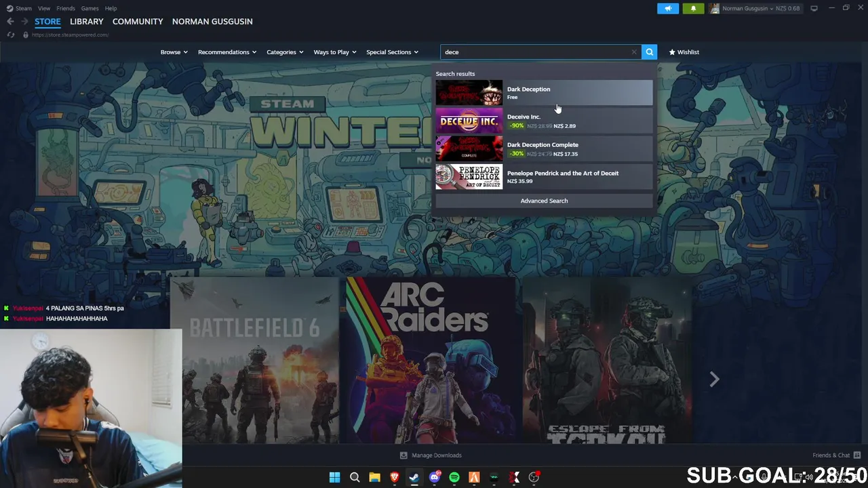Image resolution: width=868 pixels, height=488 pixels.
Task: Open the NORMAN GUSGUSIN profile tab
Action: point(212,22)
